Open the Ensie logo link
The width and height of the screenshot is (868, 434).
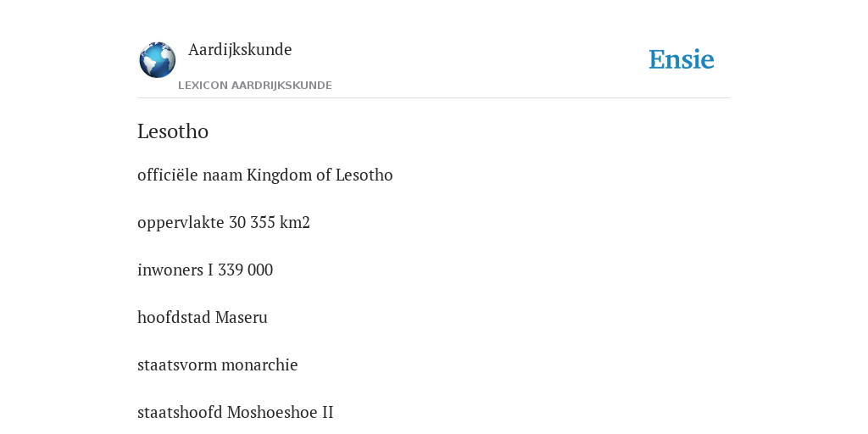[682, 59]
